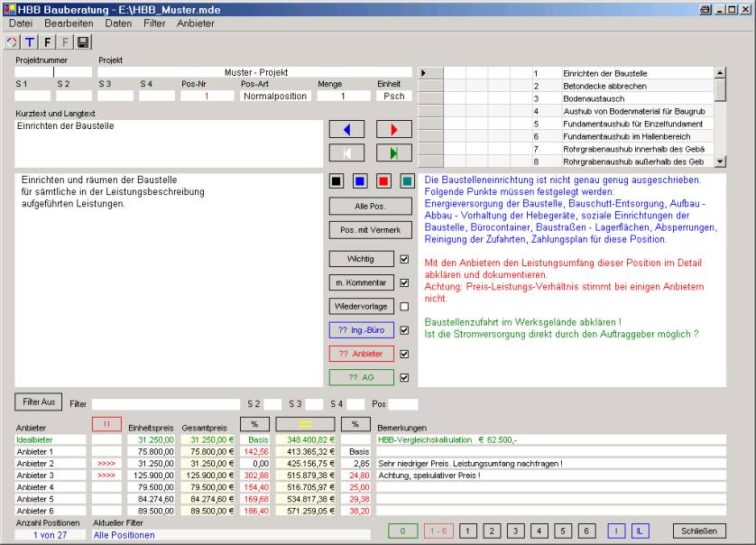The height and width of the screenshot is (545, 756).
Task: Go to next position with red arrow
Action: tap(393, 129)
